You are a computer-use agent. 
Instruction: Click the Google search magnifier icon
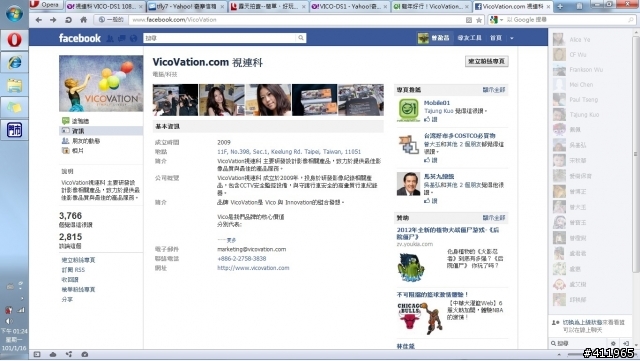click(631, 20)
